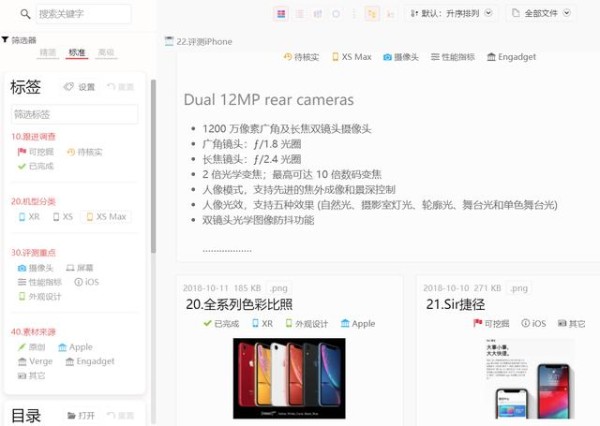Toggle the XS Max tag in sidebar
The height and width of the screenshot is (426, 600).
tap(106, 217)
